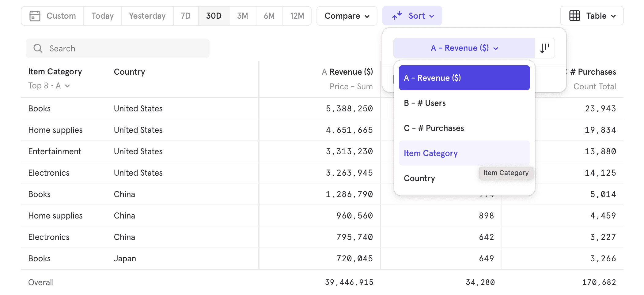The image size is (644, 295).
Task: Click Japan in the Books row
Action: (x=125, y=259)
